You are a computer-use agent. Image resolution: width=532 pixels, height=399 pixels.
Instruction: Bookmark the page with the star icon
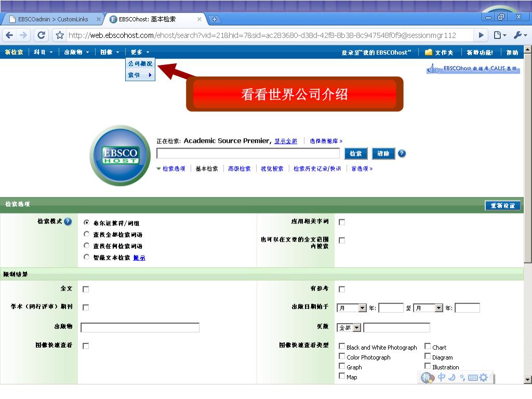[60, 35]
